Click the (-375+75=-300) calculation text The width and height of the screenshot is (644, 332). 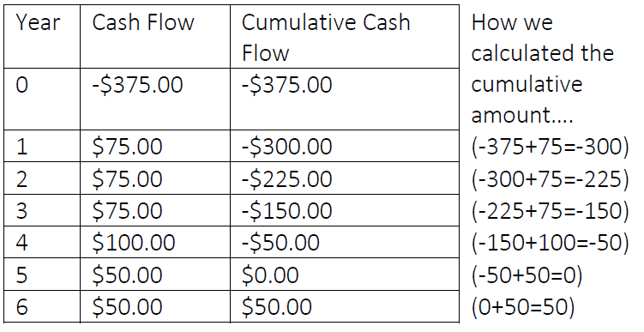[550, 147]
